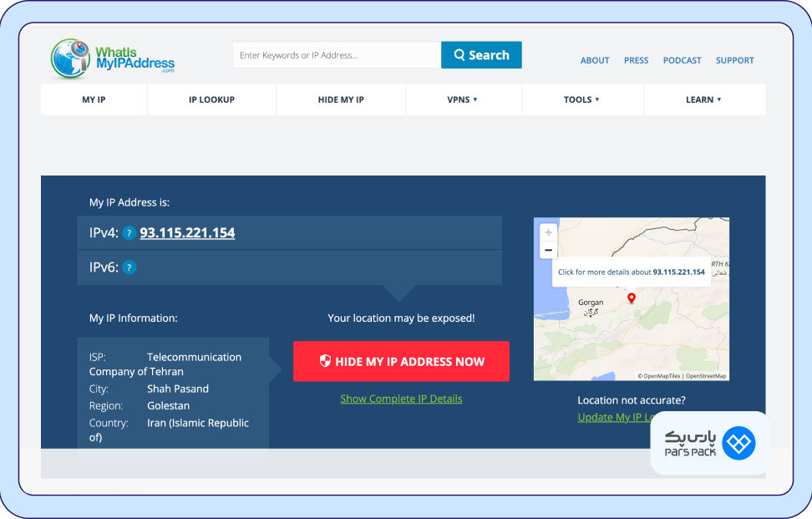This screenshot has height=519, width=812.
Task: Zoom out the map with minus button
Action: point(548,250)
